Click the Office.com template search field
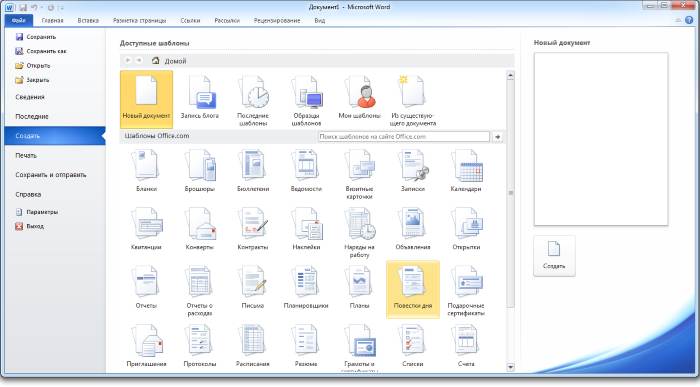This screenshot has height=387, width=700. coord(404,137)
